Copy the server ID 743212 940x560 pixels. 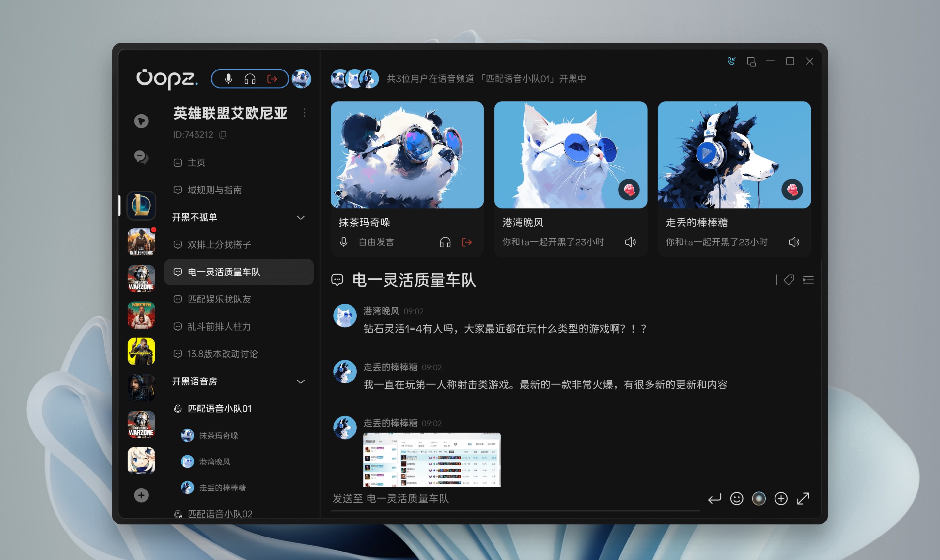(x=223, y=134)
